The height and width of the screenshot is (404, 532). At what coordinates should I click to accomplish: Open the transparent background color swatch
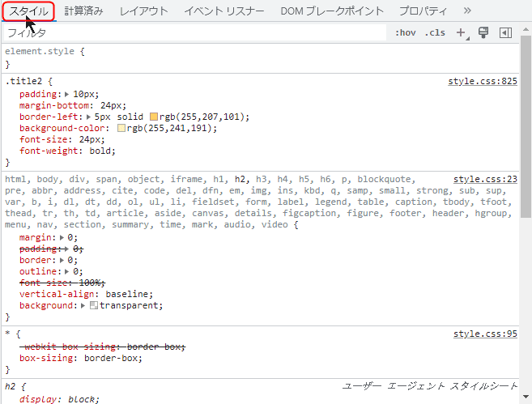coord(94,305)
